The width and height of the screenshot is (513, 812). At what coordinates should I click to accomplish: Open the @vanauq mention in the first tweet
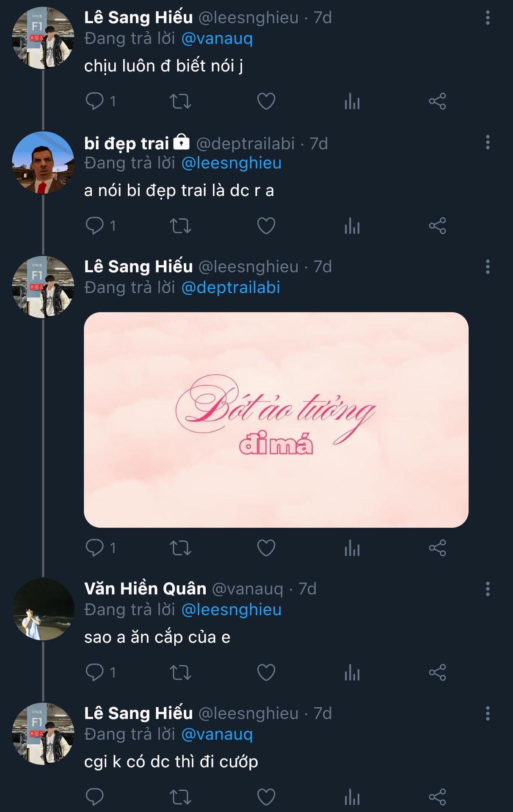click(217, 38)
